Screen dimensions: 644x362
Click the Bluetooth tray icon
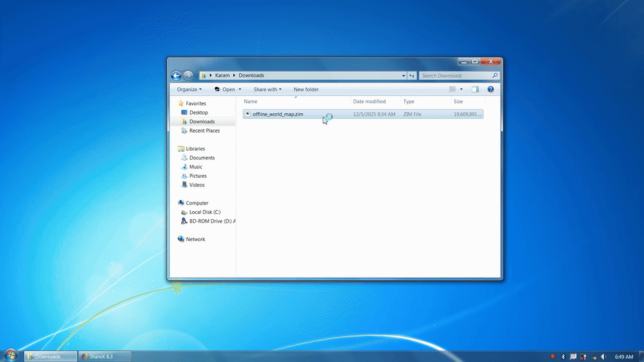tap(563, 357)
